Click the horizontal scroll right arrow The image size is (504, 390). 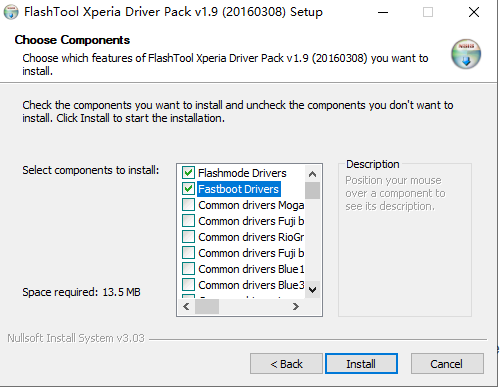click(x=295, y=306)
